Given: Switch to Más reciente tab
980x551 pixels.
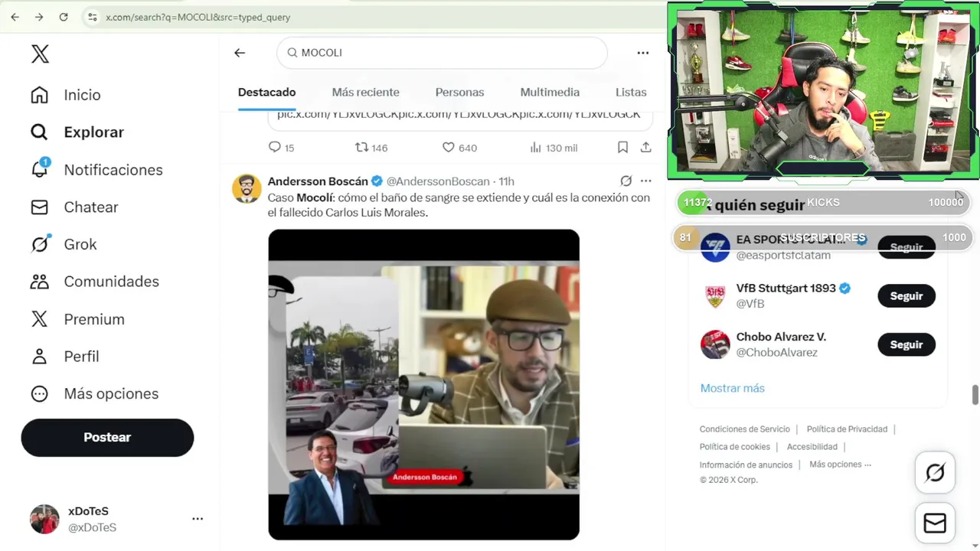Looking at the screenshot, I should (x=365, y=93).
